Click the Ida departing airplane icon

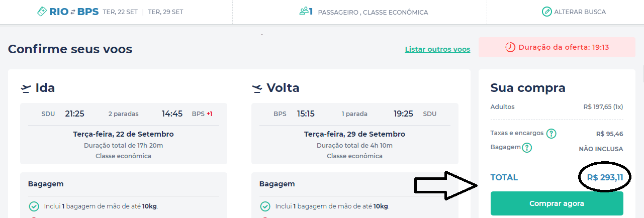(26, 88)
